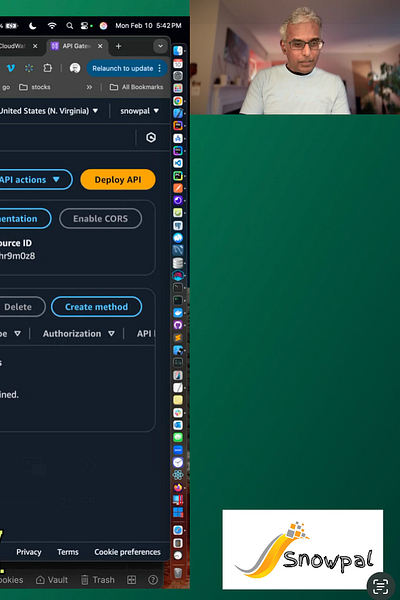Click the Create method button
The height and width of the screenshot is (600, 400).
pos(96,307)
